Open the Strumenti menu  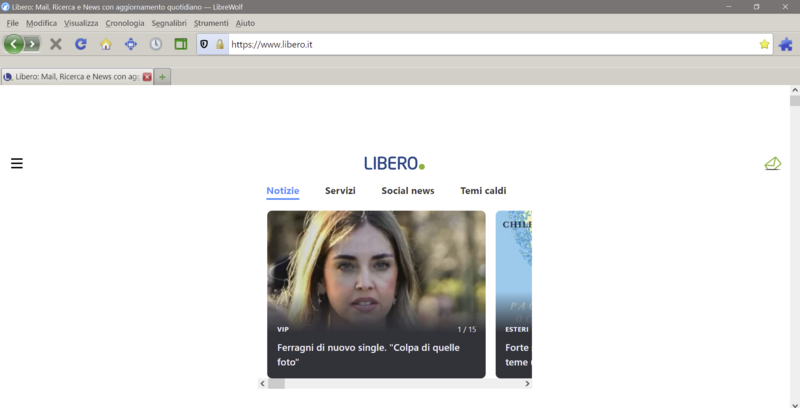[x=211, y=23]
